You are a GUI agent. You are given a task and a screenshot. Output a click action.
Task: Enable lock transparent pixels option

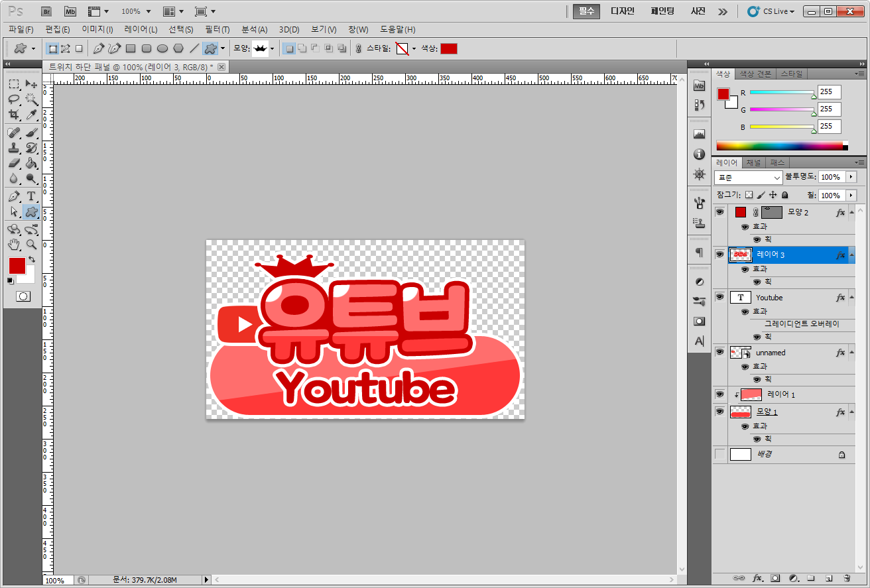point(749,195)
